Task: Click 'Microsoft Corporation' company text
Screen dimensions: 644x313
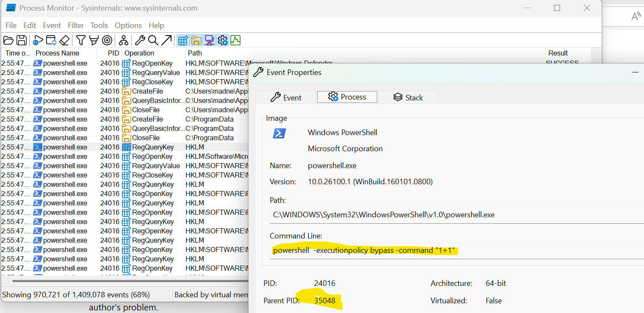Action: coord(345,149)
